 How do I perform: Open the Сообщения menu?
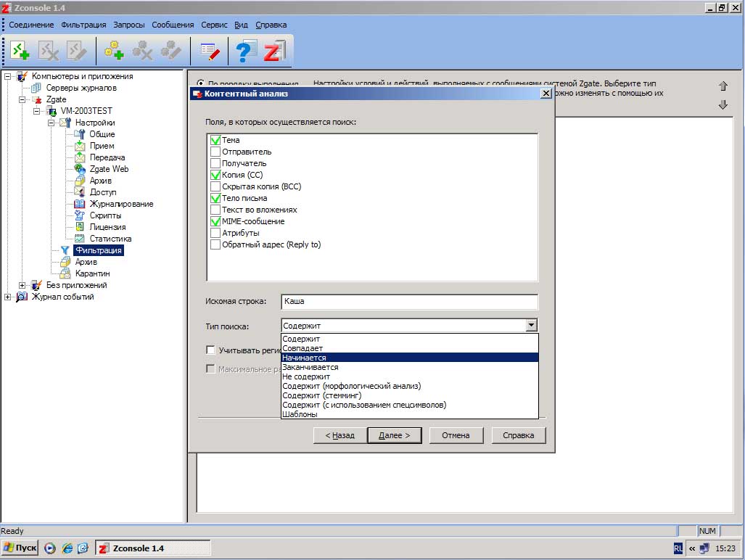point(173,25)
